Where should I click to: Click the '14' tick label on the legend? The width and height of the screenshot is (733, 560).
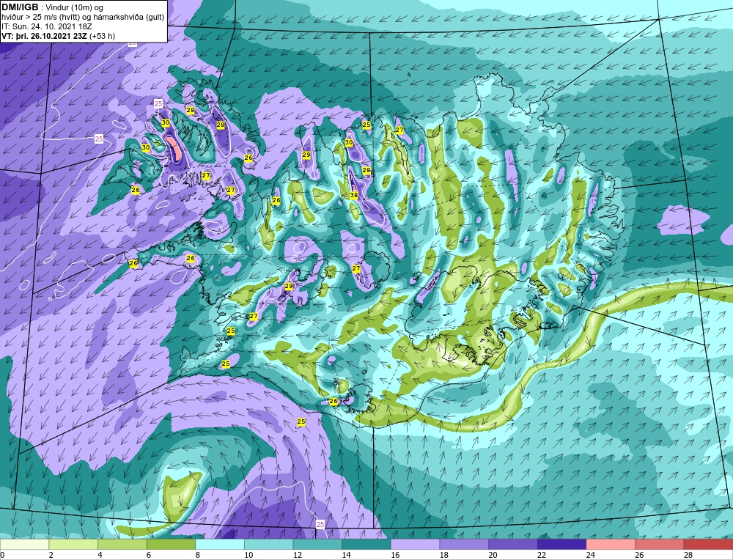pos(346,555)
